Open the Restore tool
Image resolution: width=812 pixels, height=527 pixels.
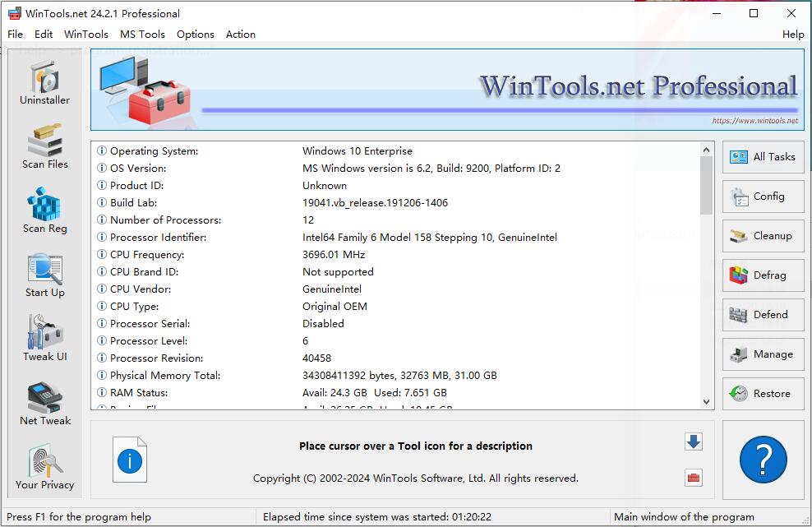[x=763, y=394]
